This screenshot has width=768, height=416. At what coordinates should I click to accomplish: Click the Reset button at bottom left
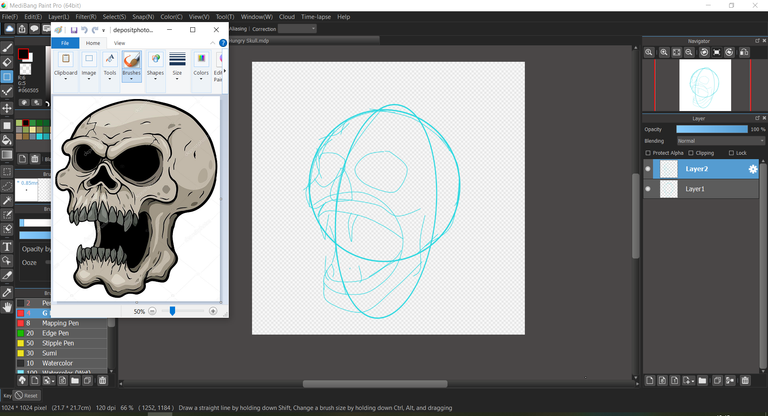click(x=26, y=395)
